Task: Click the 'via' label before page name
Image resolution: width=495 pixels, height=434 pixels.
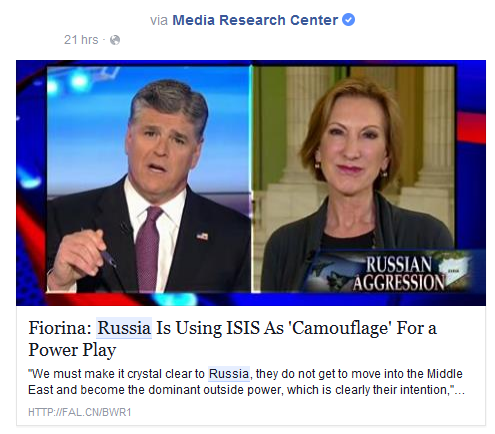Action: (x=159, y=20)
